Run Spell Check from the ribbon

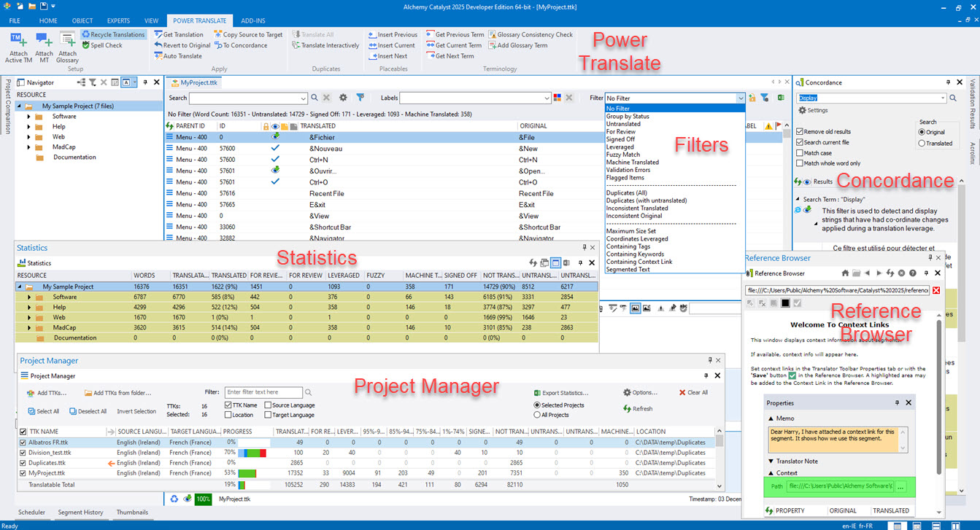pos(102,45)
